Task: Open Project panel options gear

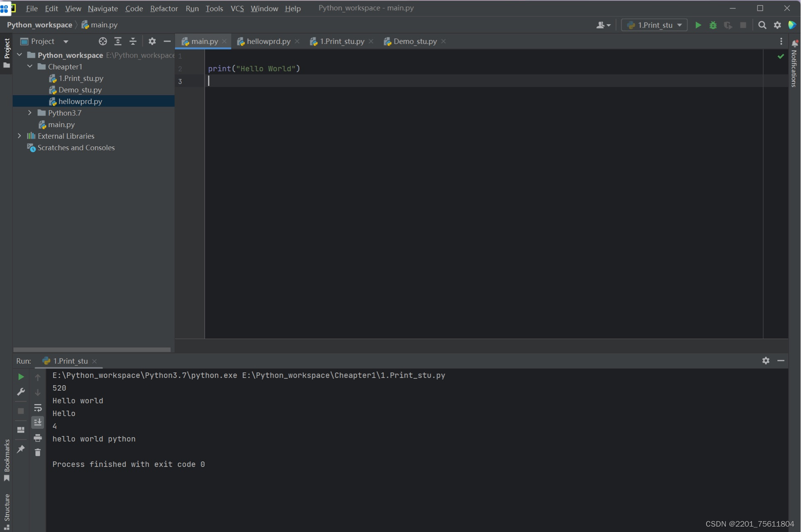Action: [x=152, y=41]
